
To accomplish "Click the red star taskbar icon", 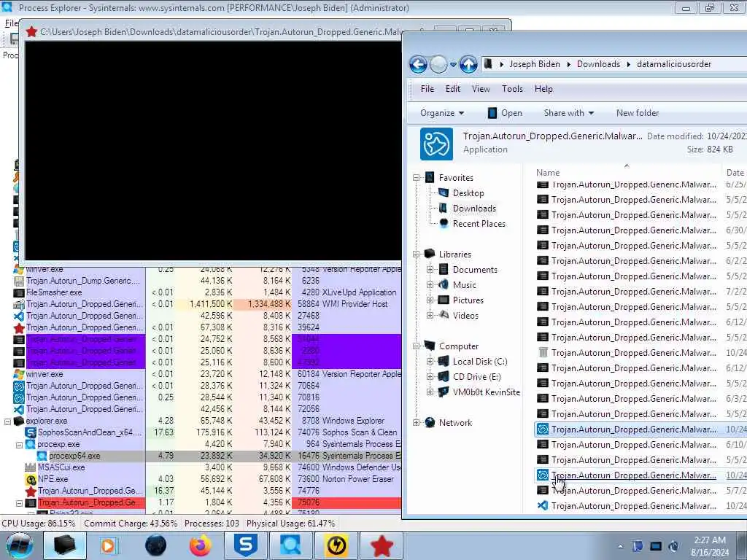I will coord(381,545).
